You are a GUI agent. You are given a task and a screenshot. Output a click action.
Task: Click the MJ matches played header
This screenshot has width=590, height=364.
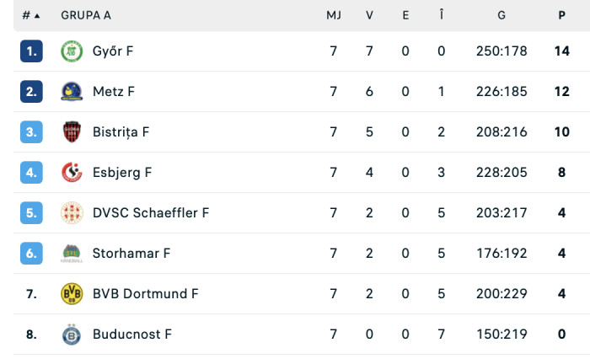[x=334, y=15]
